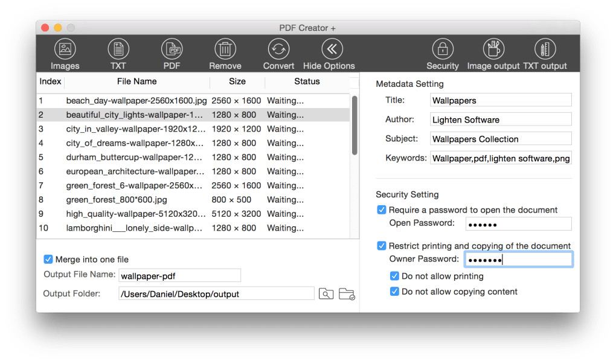
Task: Sort by the Index column header
Action: (x=50, y=81)
